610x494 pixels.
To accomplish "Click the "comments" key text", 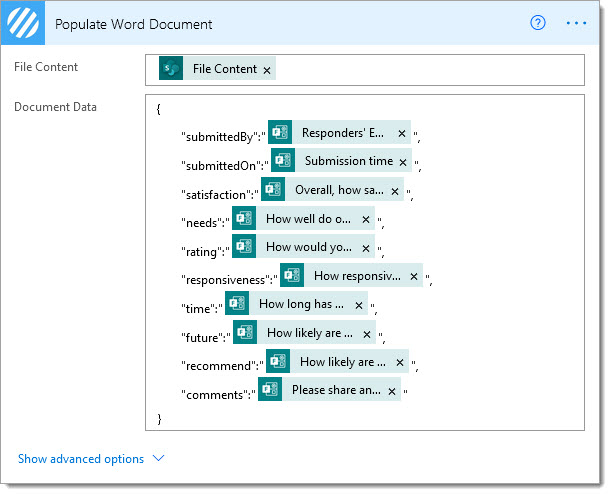I will pos(216,395).
